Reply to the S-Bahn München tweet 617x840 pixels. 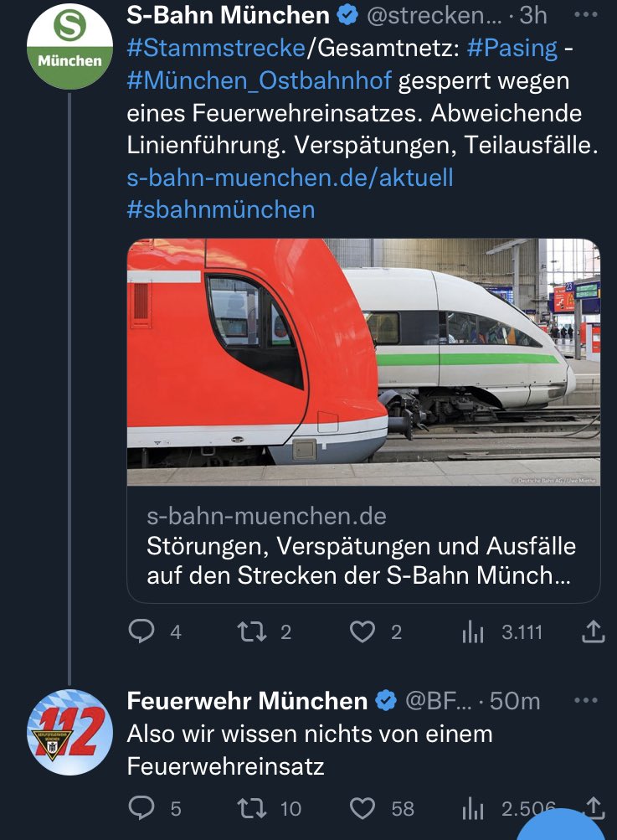[x=142, y=632]
